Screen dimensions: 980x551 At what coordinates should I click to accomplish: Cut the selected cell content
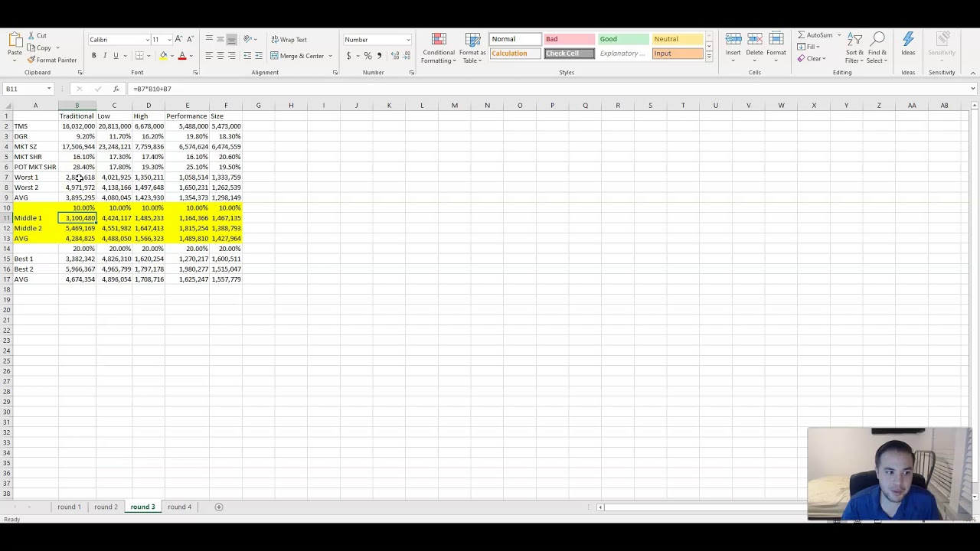(x=37, y=36)
